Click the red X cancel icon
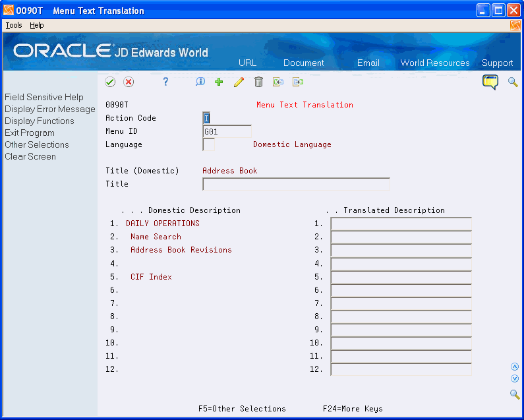This screenshot has height=420, width=524. click(129, 82)
